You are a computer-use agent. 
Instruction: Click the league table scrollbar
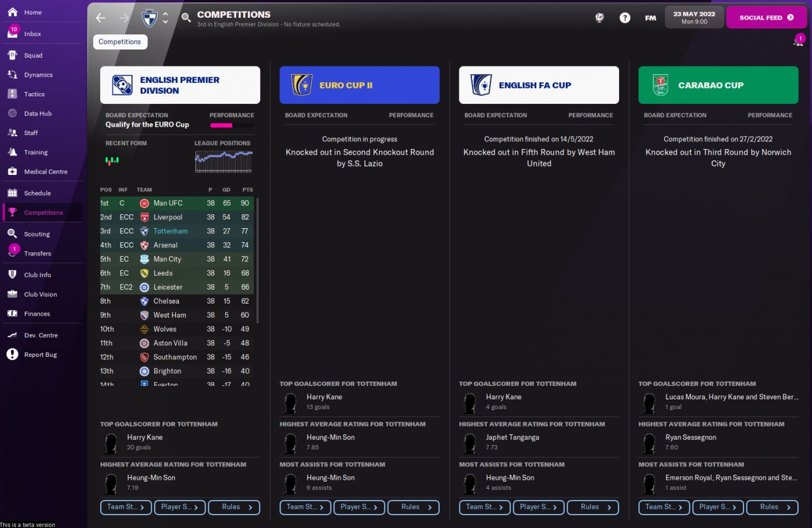(258, 260)
